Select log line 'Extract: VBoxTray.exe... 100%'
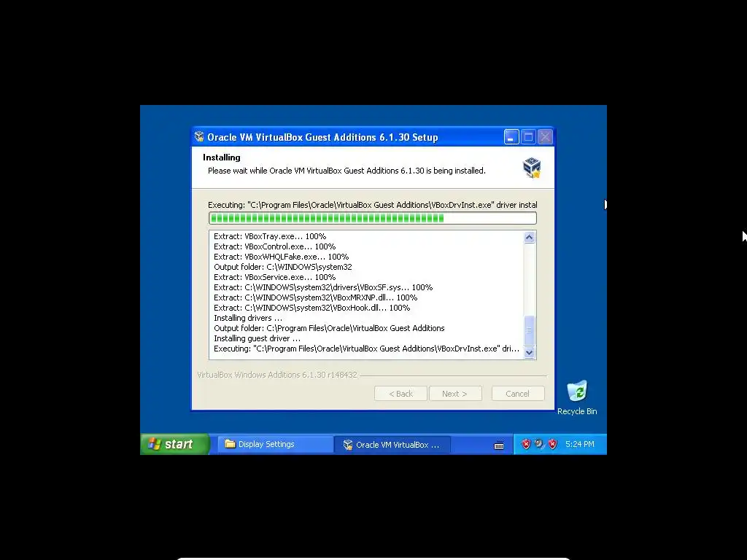 tap(270, 236)
